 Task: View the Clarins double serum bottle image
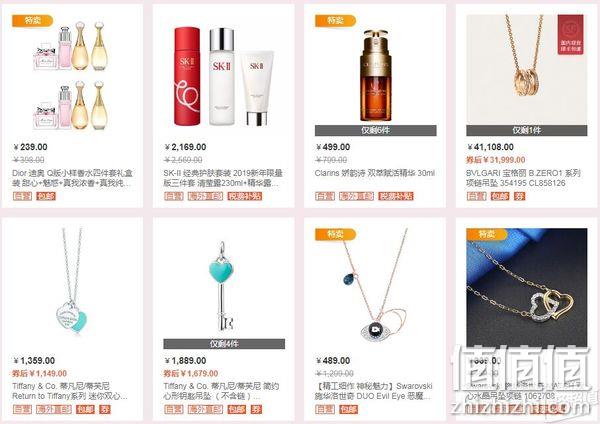(375, 75)
